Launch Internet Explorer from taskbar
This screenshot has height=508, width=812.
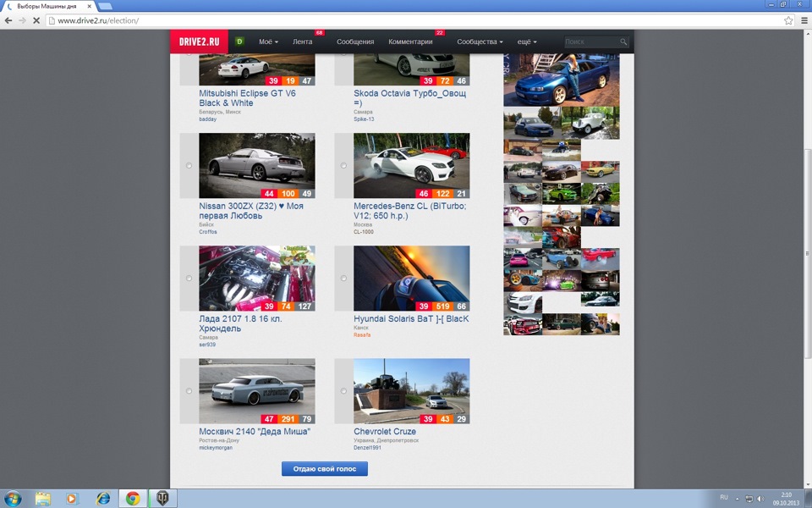point(103,499)
